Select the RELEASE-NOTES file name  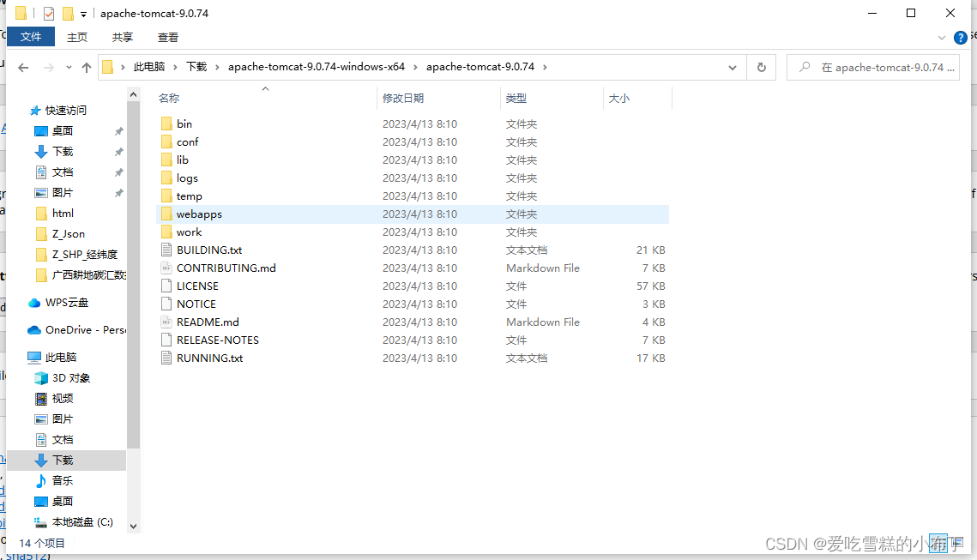click(x=218, y=340)
